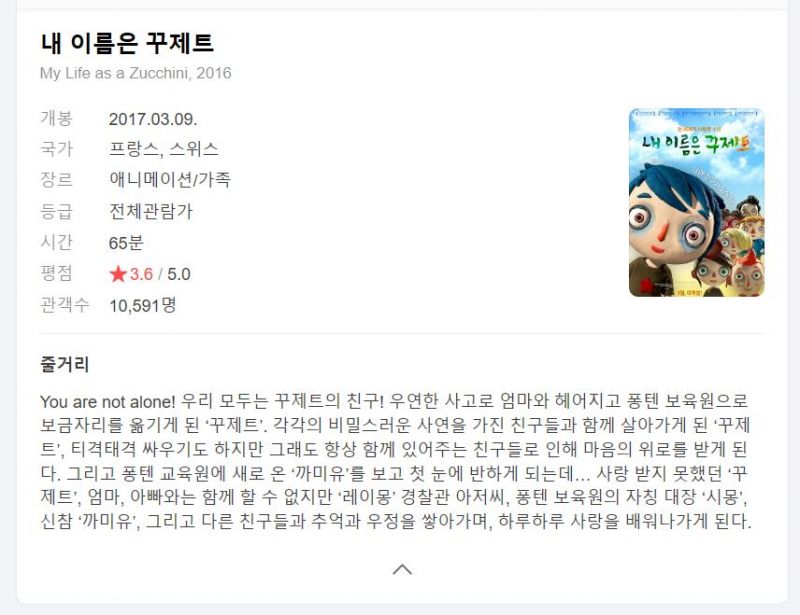The height and width of the screenshot is (615, 800).
Task: Click the red rating star icon
Action: tap(118, 274)
